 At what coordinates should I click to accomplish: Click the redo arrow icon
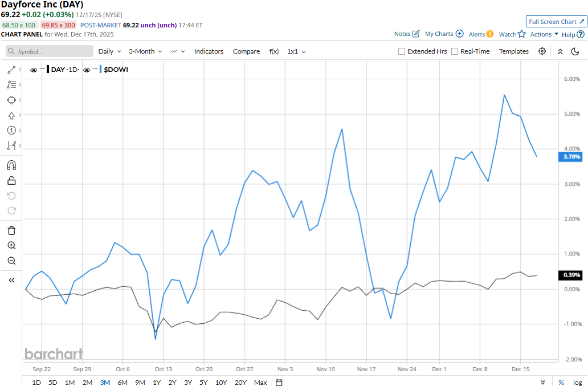[11, 211]
